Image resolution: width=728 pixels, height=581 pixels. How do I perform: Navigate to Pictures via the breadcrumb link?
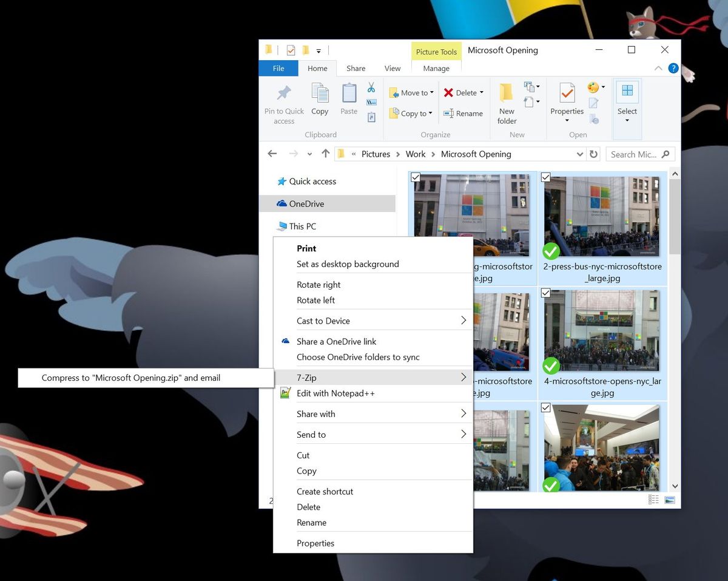pos(376,154)
